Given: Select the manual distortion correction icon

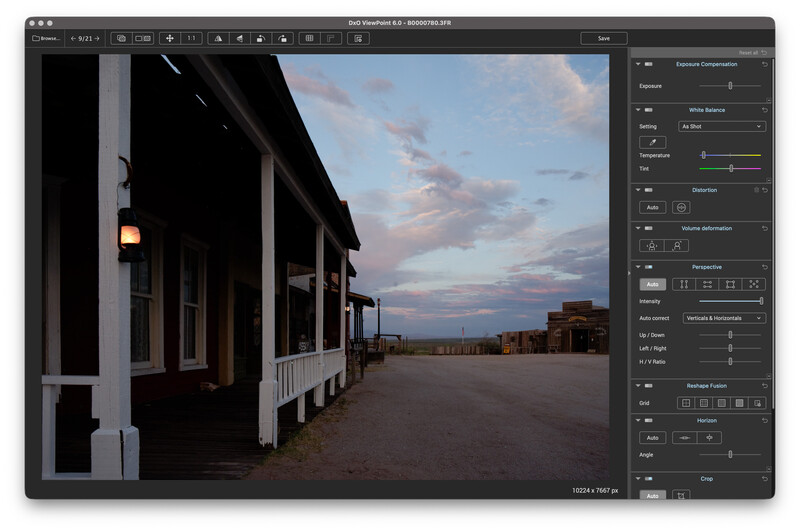Looking at the screenshot, I should click(681, 207).
